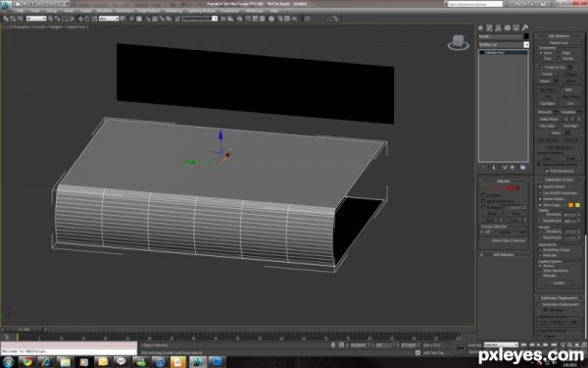Select the Move transform tool
The image size is (588, 368).
(x=80, y=19)
